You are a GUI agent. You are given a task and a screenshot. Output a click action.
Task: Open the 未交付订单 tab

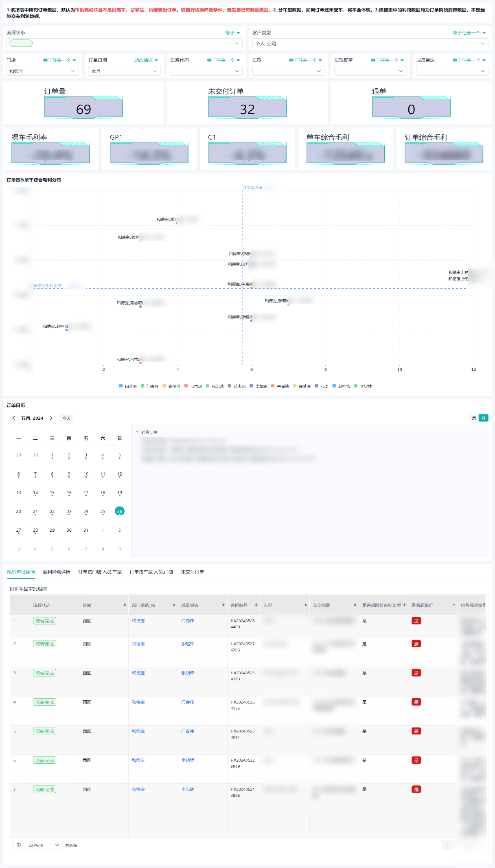192,572
